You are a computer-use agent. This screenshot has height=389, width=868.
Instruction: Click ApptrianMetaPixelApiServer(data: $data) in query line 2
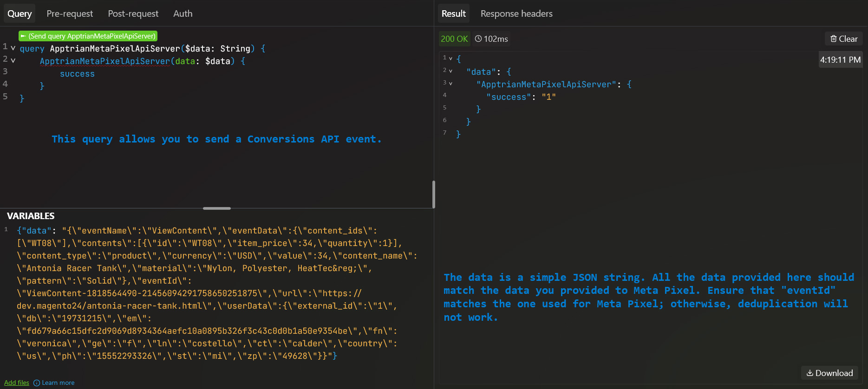137,61
